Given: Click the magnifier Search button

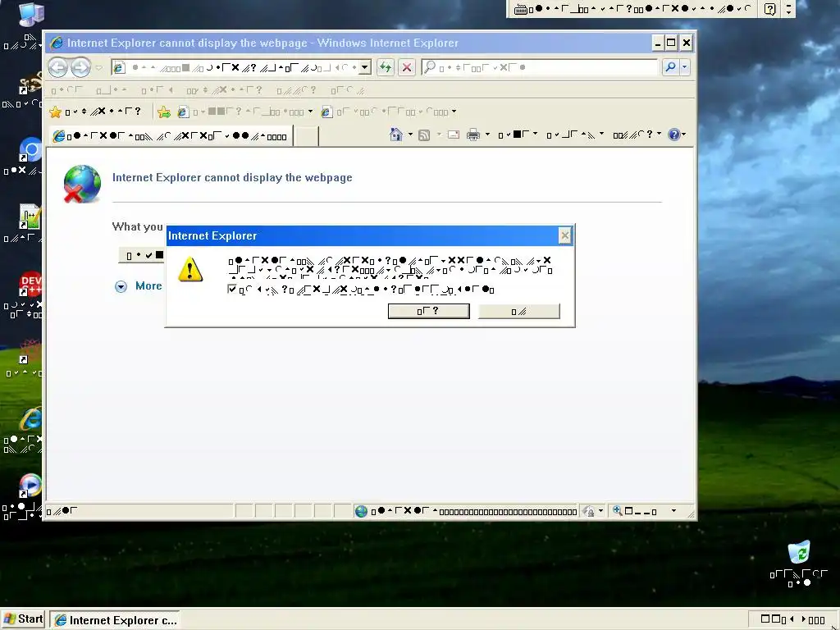Looking at the screenshot, I should pos(670,67).
